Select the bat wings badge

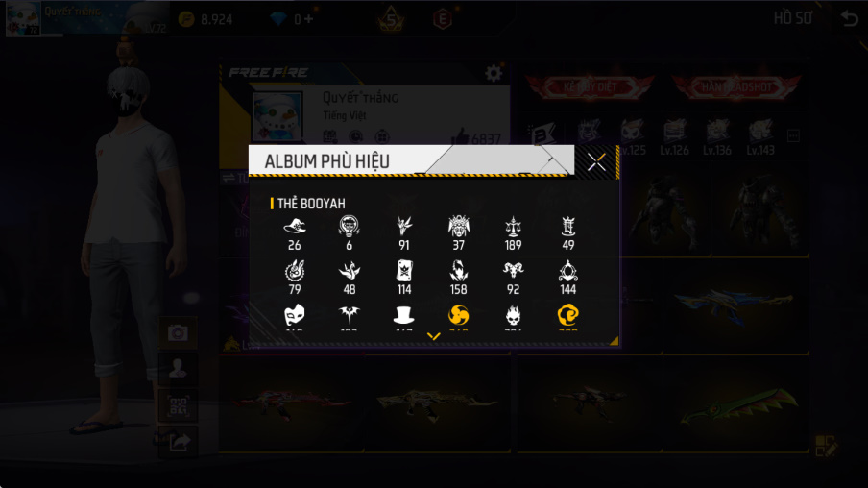(x=349, y=316)
